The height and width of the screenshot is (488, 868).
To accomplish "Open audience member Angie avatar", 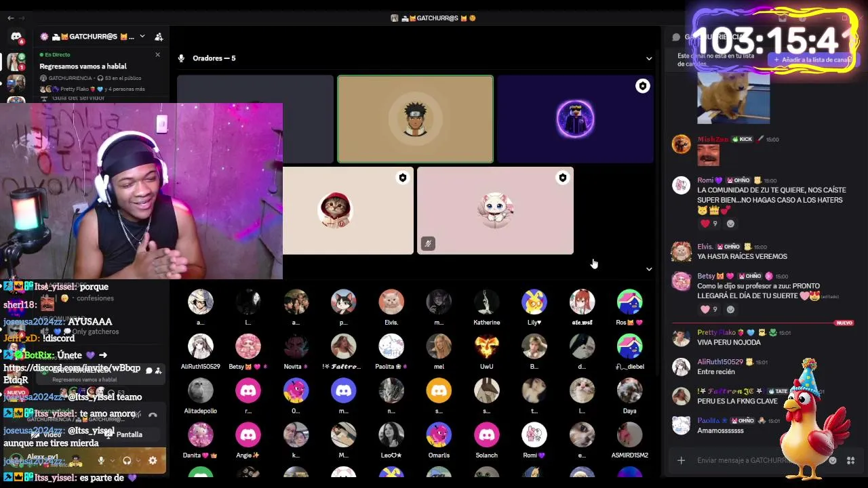I will (248, 435).
